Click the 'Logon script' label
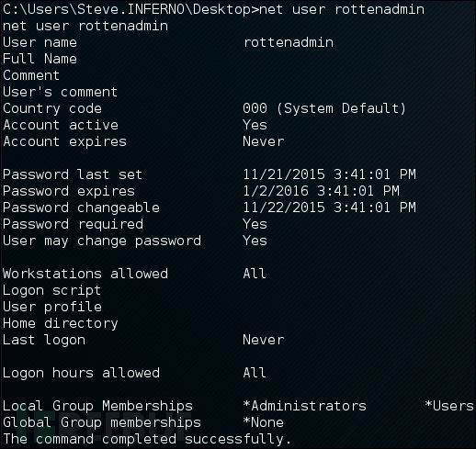Viewport: 476px width, 449px height. pyautogui.click(x=51, y=291)
